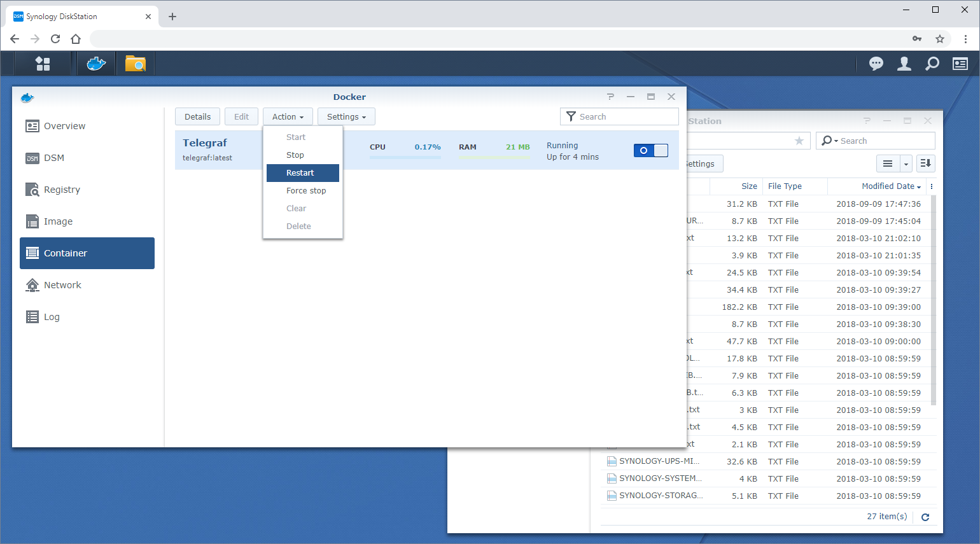This screenshot has height=544, width=980.
Task: Click File Station list view icon
Action: coord(888,164)
